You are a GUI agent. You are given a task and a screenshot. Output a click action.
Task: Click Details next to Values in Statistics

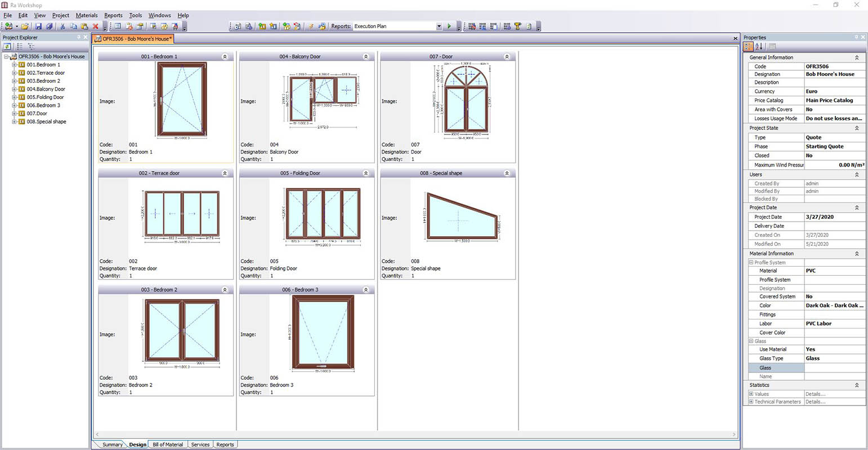click(x=815, y=394)
